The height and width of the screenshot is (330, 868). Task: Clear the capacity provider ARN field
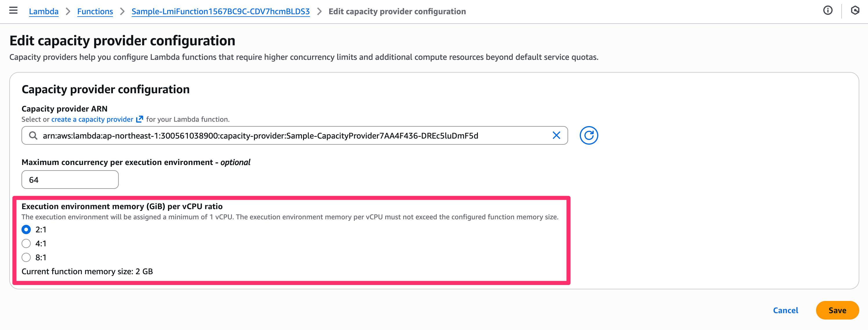click(x=556, y=135)
